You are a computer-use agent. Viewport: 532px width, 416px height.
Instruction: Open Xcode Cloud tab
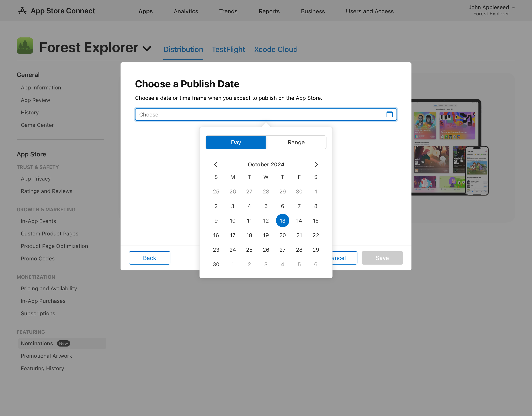(276, 49)
